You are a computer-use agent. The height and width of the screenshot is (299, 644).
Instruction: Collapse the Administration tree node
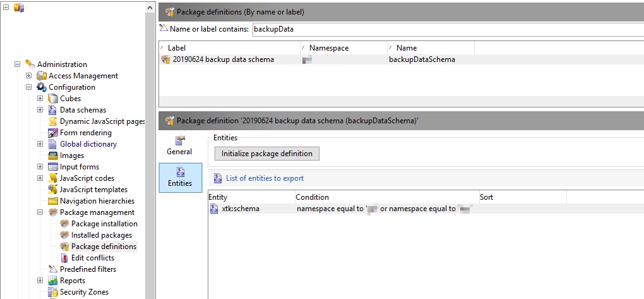point(18,64)
